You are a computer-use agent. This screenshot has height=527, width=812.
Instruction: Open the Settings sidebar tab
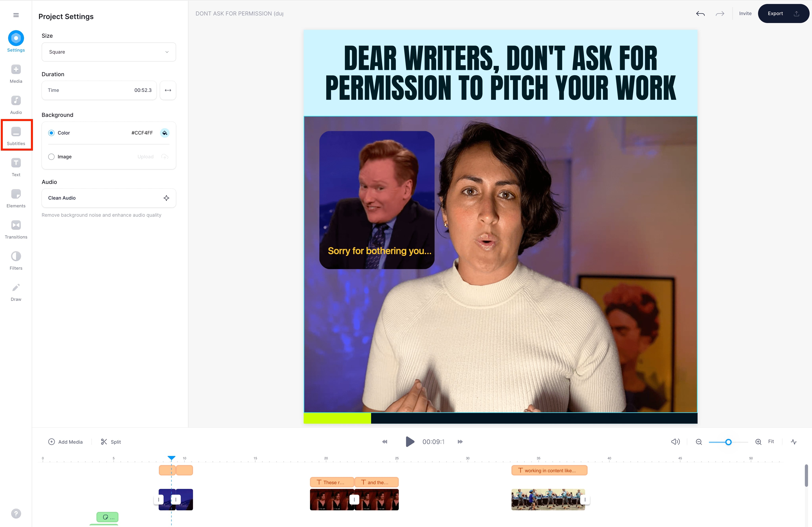16,41
